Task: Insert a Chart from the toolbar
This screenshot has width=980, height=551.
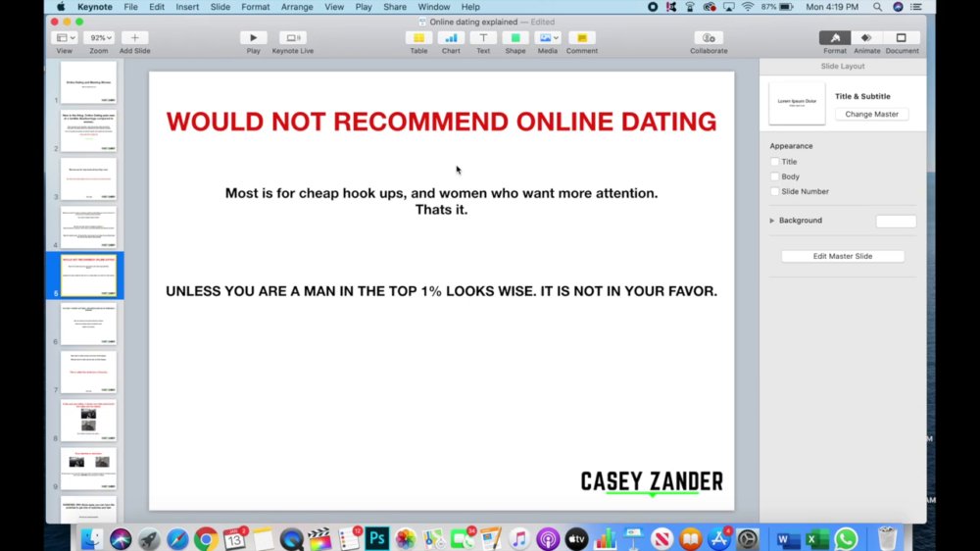Action: pos(451,38)
